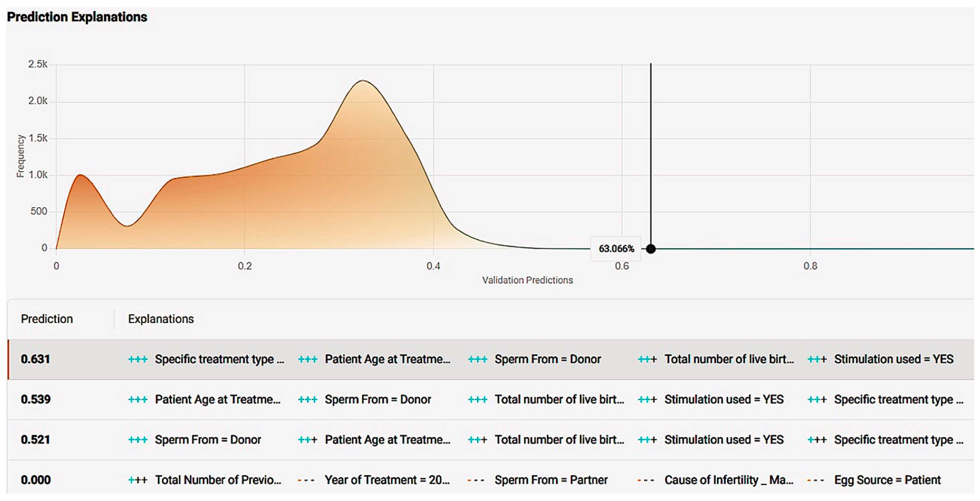Select the 0.000 prediction row

coord(35,480)
